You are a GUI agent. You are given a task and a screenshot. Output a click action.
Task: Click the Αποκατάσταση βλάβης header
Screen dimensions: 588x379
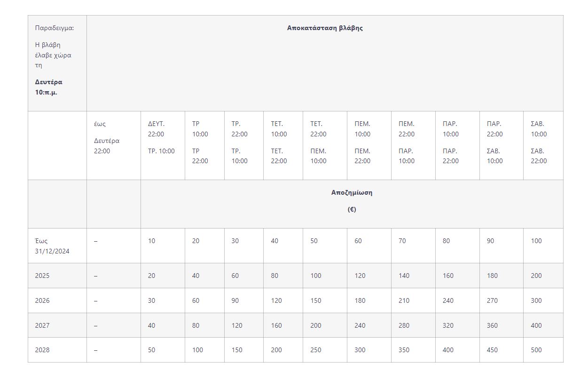click(325, 28)
